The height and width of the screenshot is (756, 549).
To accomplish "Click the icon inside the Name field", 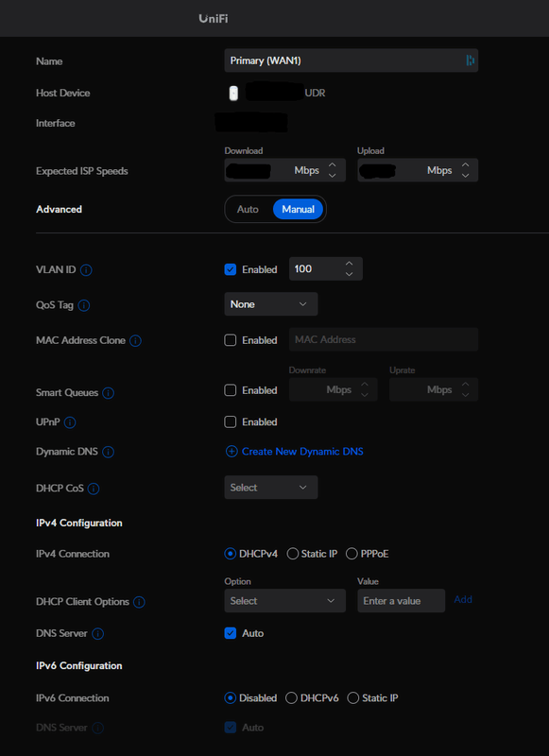I will [x=470, y=60].
